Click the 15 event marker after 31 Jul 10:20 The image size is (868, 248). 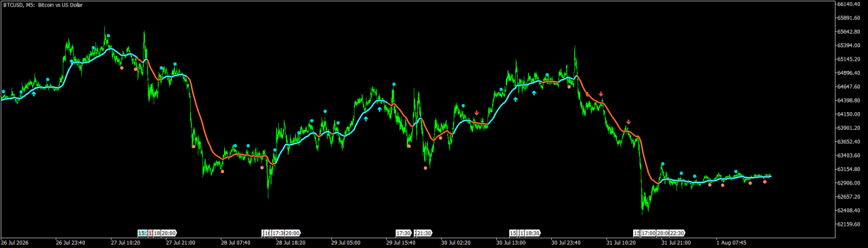click(x=636, y=233)
